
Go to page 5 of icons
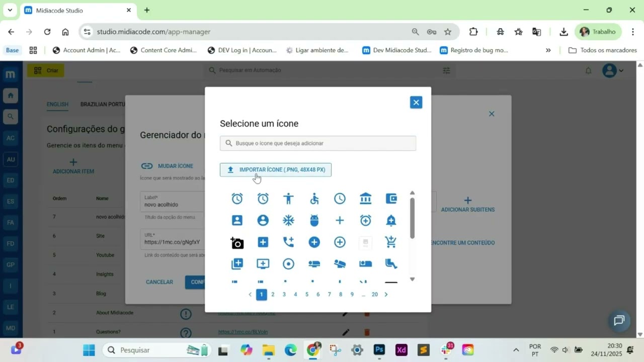[306, 295]
